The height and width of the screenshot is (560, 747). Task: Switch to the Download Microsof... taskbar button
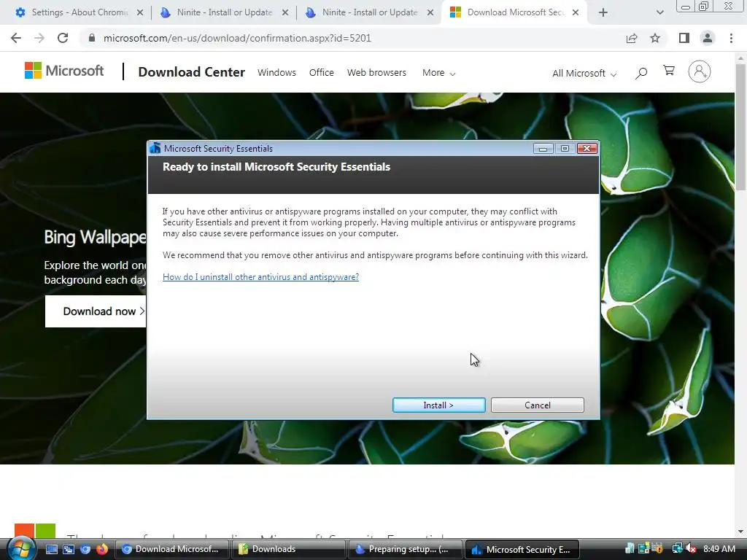tap(172, 549)
